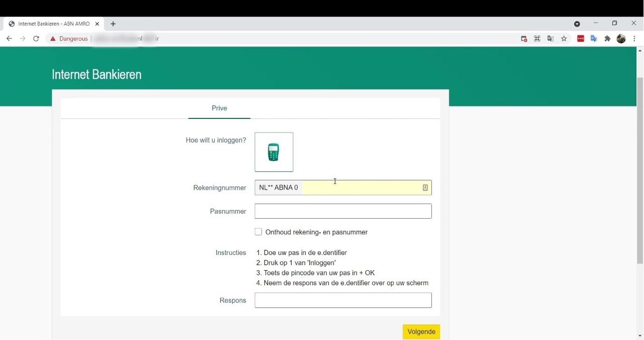
Task: Click instruction '1. Doe uw pas in de e.dentifier'
Action: [302, 253]
